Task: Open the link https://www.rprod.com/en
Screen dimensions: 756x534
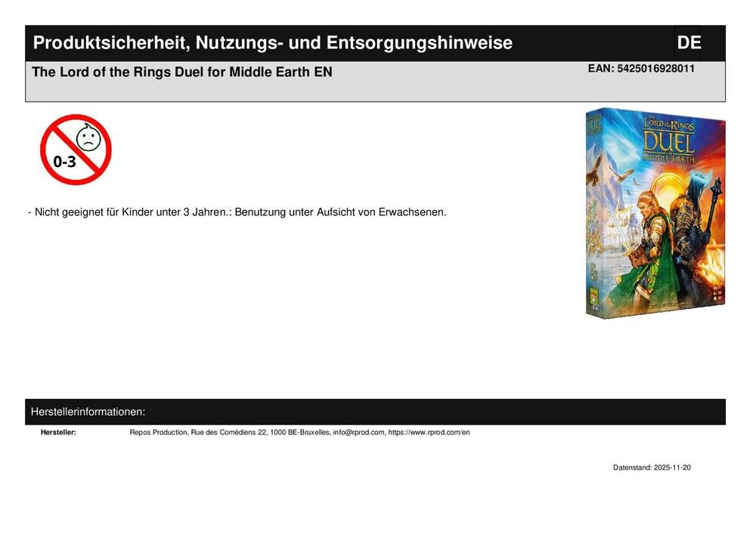Action: tap(429, 432)
